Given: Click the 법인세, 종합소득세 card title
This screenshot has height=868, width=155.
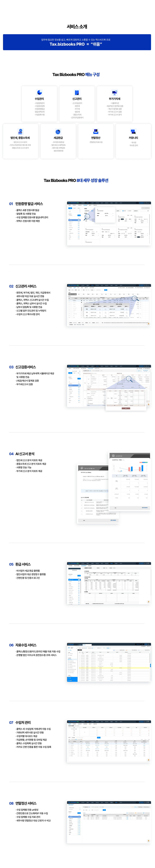Looking at the screenshot, I should [20, 138].
